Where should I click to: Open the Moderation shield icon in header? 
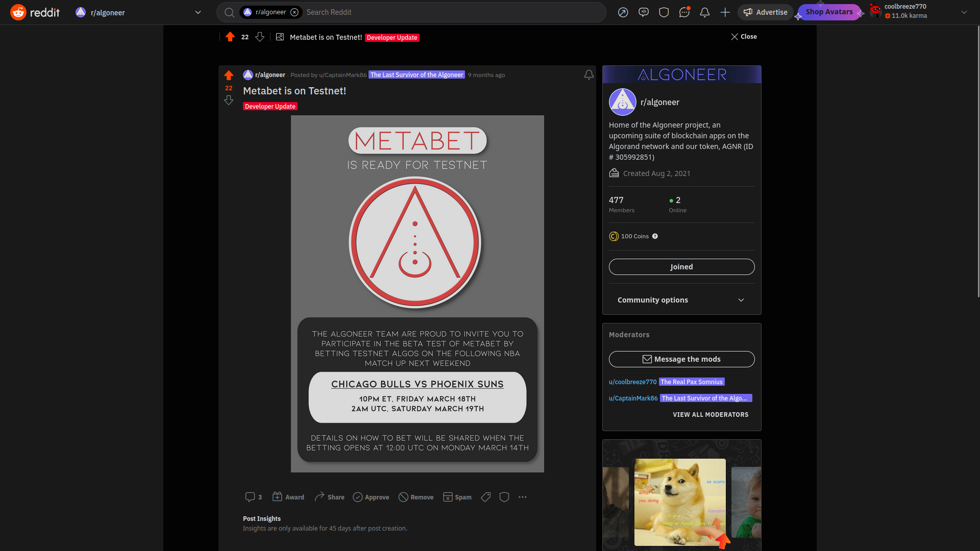tap(664, 12)
